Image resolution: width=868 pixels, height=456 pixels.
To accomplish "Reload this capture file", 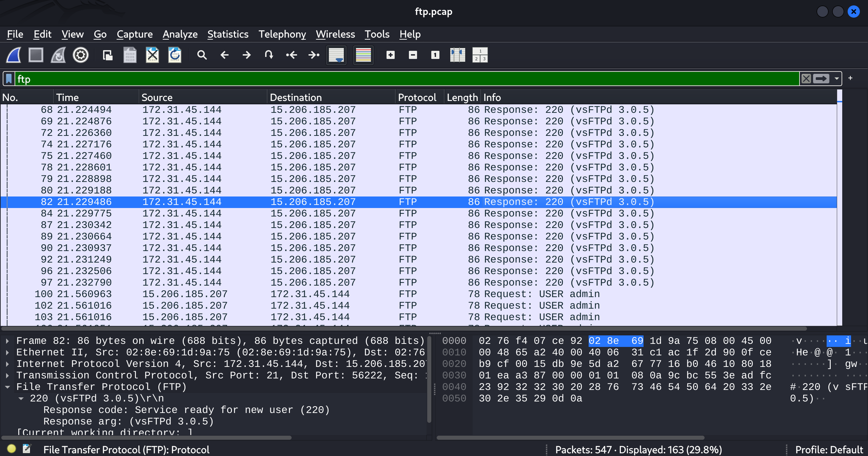I will [175, 55].
